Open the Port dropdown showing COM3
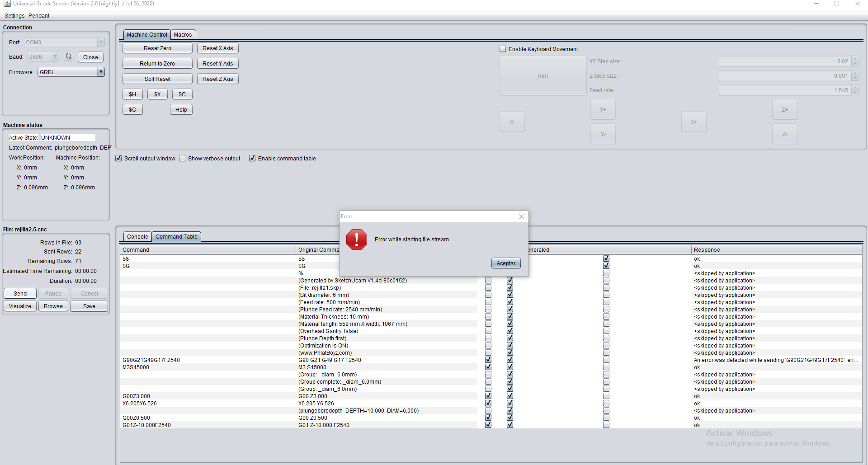The image size is (868, 465). (100, 42)
